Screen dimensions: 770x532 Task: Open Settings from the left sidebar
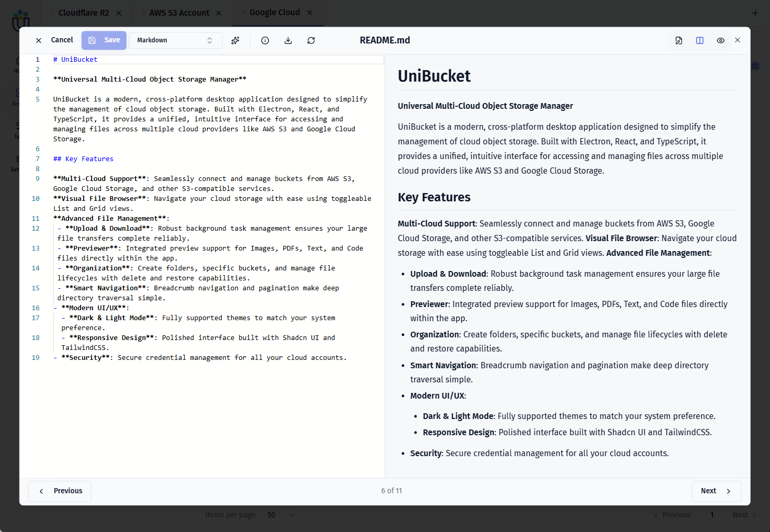pos(17,161)
